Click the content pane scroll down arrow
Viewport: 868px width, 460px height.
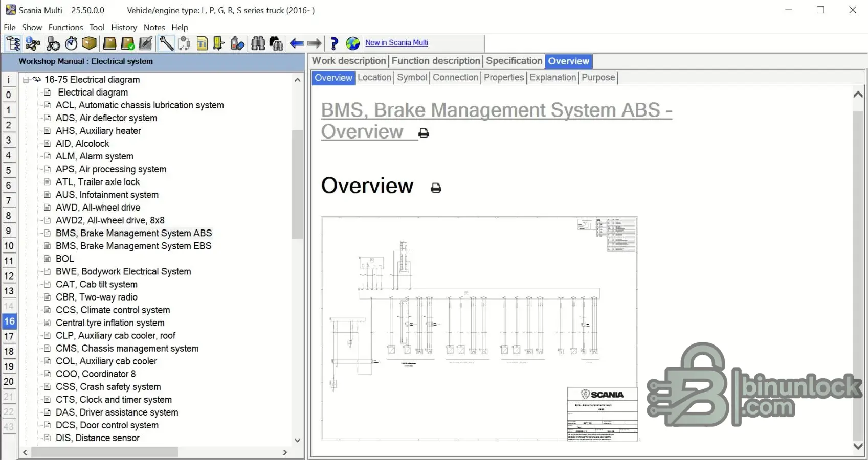[858, 446]
